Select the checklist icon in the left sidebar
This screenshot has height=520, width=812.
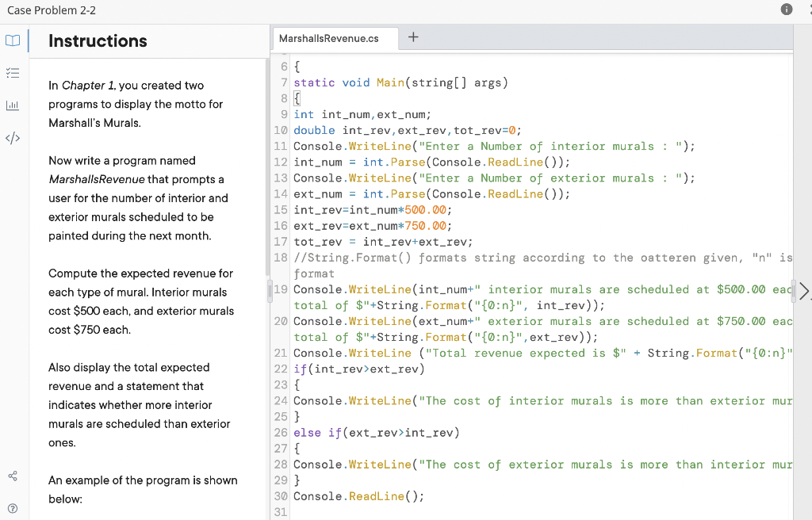pyautogui.click(x=12, y=73)
